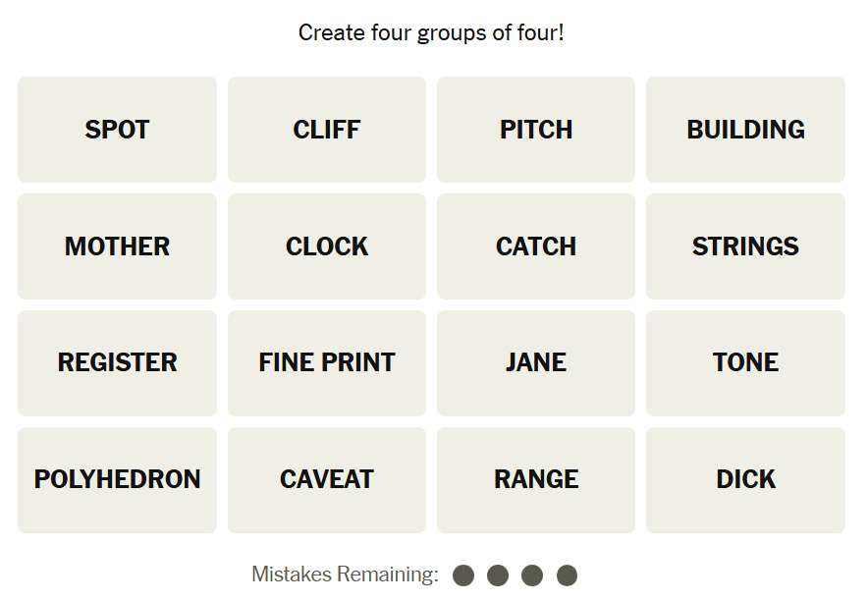Click the first mistakes remaining dot

coord(464,575)
